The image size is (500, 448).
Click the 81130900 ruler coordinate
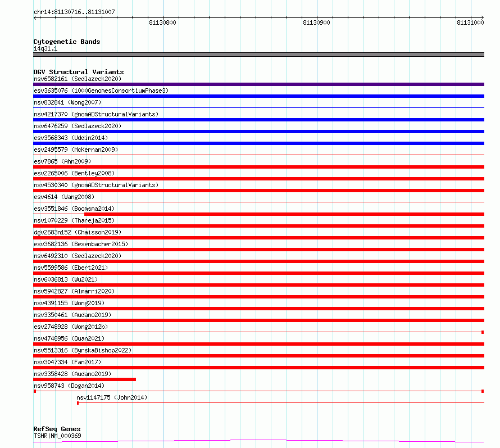click(x=316, y=22)
